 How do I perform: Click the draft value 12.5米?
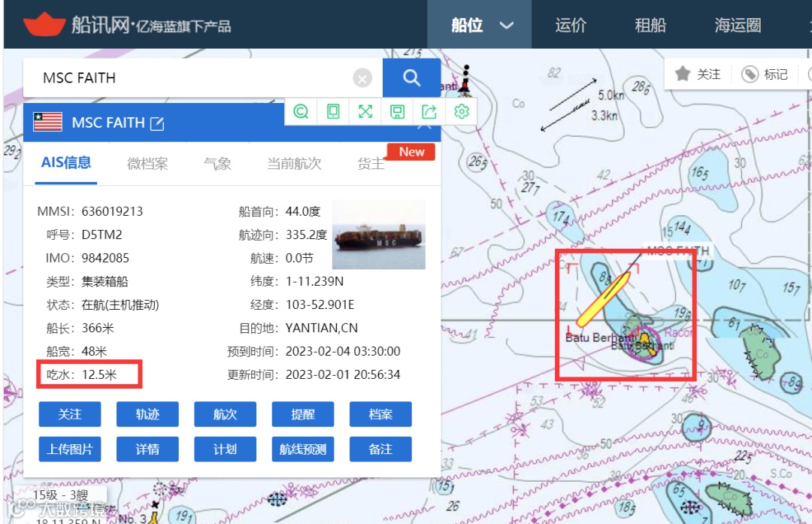99,374
